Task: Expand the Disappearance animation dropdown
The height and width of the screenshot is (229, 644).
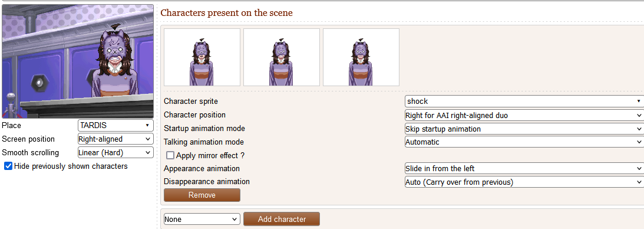Action: (524, 182)
